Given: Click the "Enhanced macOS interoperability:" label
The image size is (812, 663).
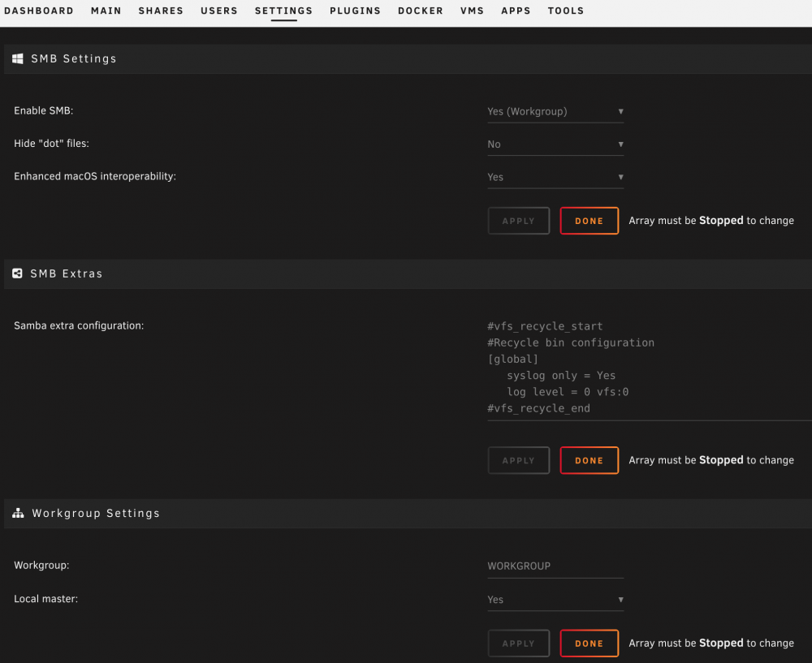Looking at the screenshot, I should click(x=95, y=176).
